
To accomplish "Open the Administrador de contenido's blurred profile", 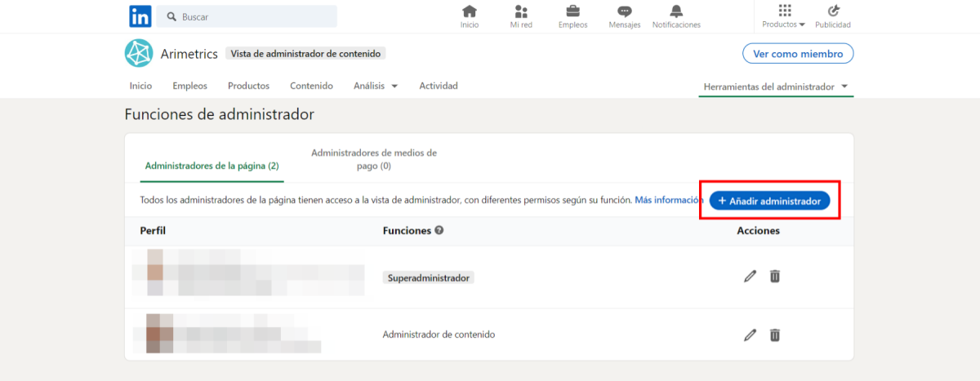I will pos(228,334).
